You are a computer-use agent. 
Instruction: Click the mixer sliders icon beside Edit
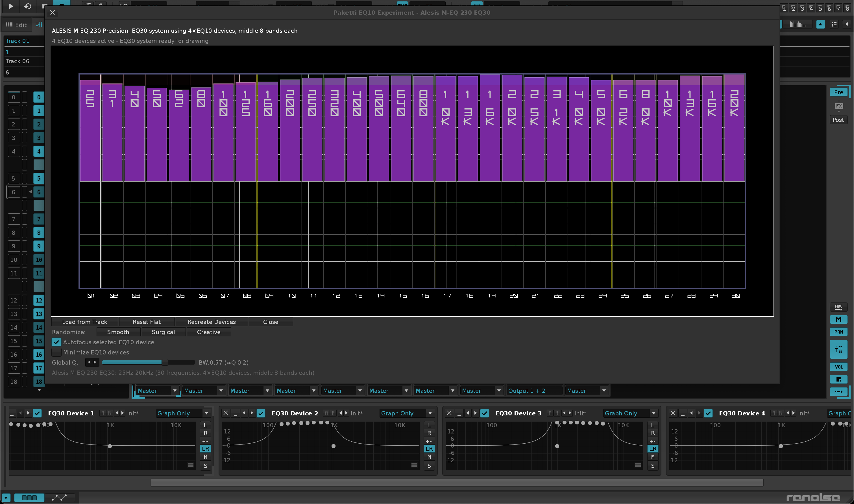pyautogui.click(x=40, y=25)
